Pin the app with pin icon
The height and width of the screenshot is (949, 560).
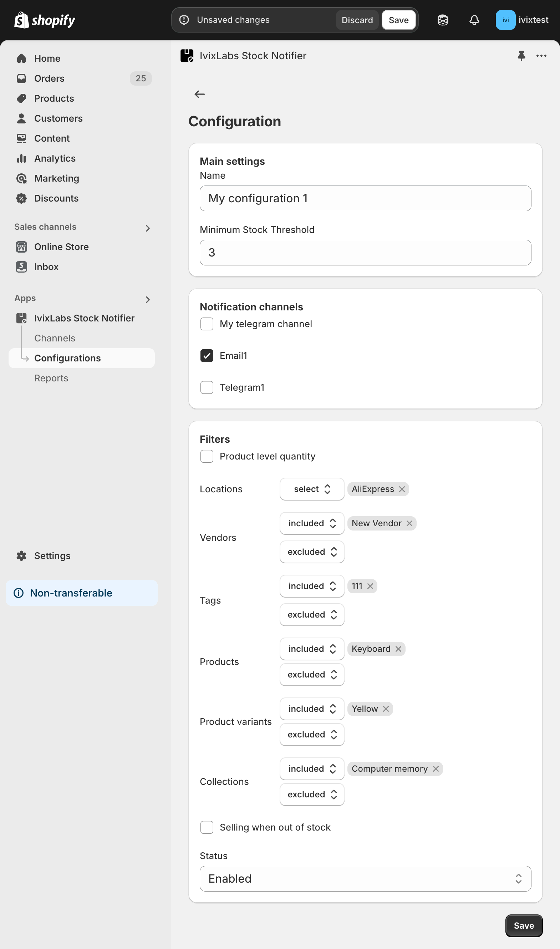tap(521, 55)
